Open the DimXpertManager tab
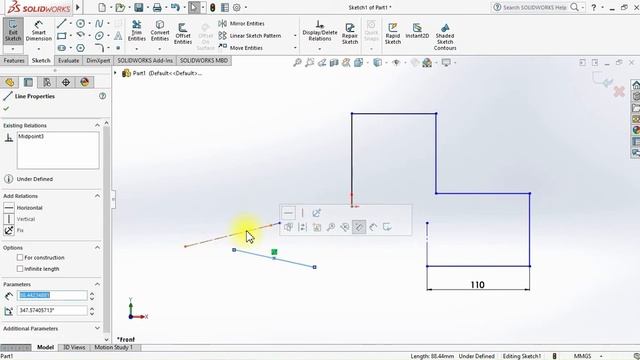The height and width of the screenshot is (360, 640). click(x=66, y=82)
